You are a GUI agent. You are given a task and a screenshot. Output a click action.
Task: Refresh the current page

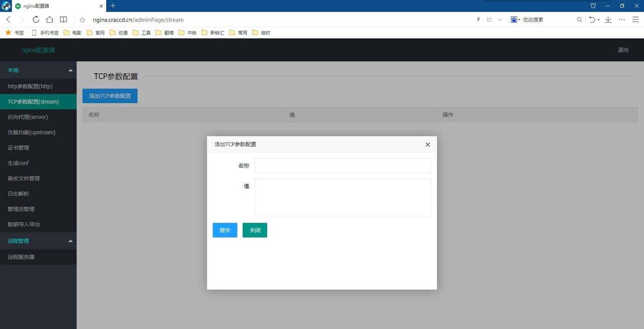(x=35, y=20)
